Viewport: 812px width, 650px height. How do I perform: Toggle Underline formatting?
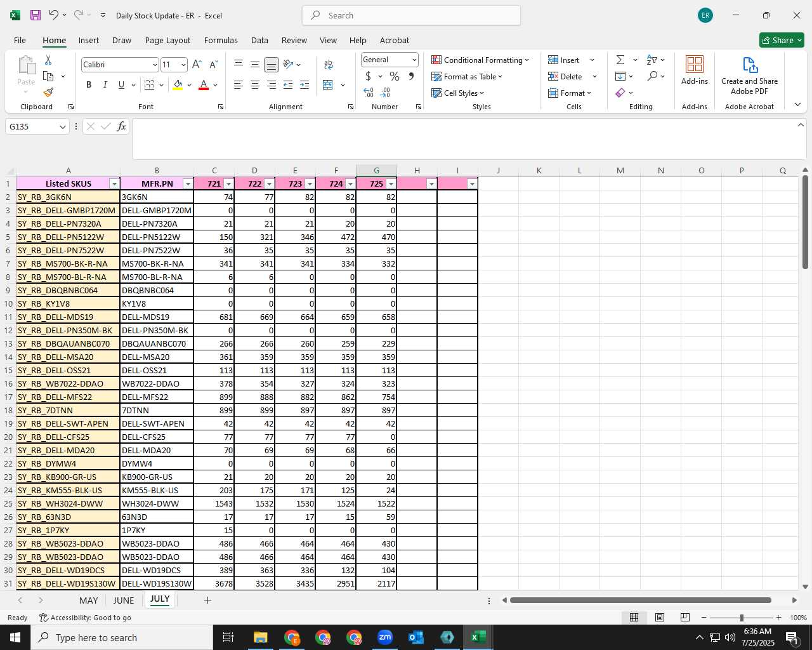click(x=121, y=84)
